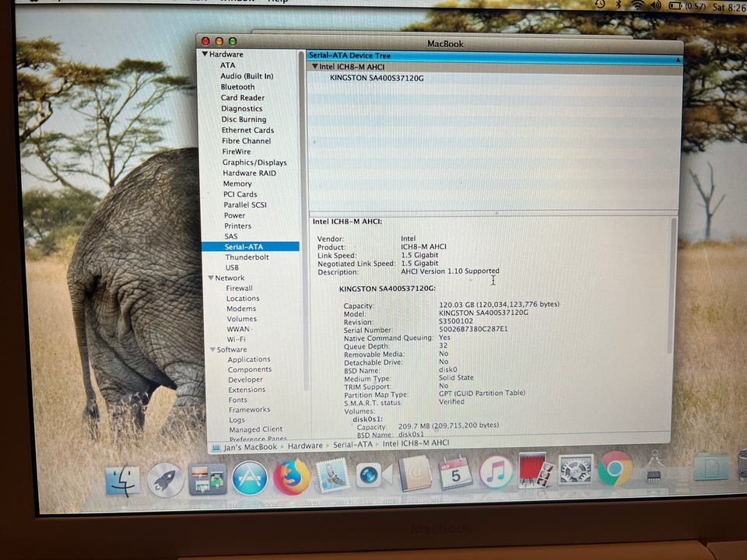This screenshot has height=560, width=747.
Task: Select Applications under Software
Action: pos(249,359)
